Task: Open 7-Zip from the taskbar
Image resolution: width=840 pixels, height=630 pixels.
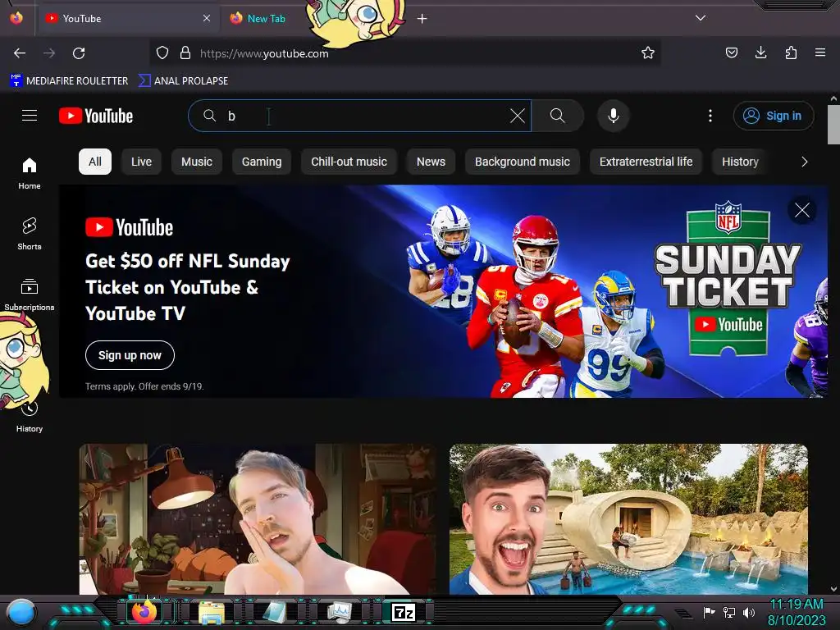Action: coord(404,612)
